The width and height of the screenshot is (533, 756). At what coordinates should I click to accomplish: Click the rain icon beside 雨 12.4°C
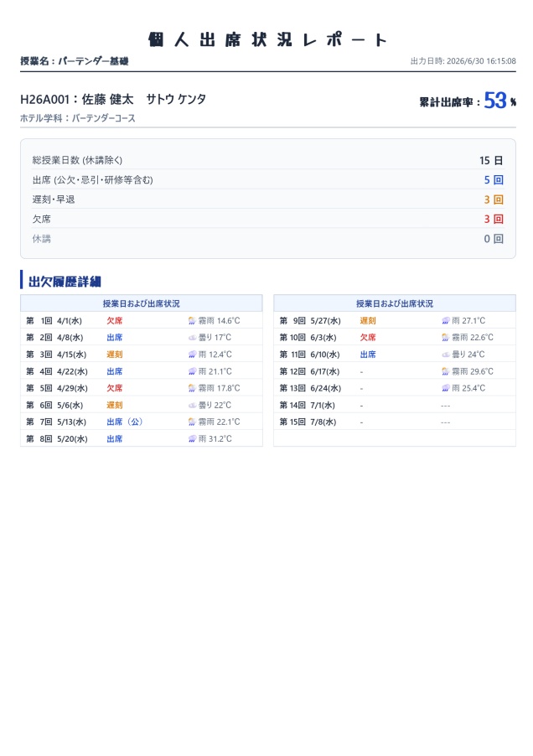(x=192, y=355)
